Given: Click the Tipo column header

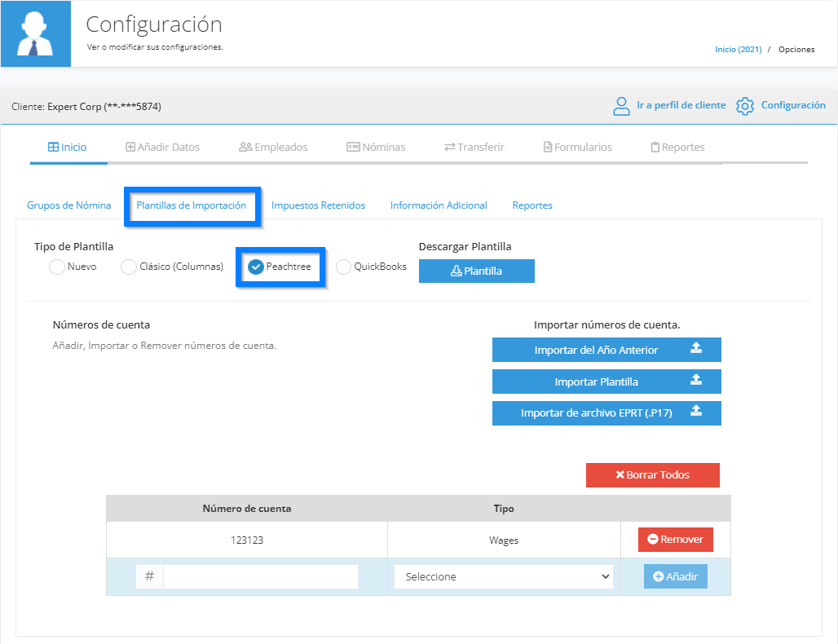Looking at the screenshot, I should pos(504,508).
